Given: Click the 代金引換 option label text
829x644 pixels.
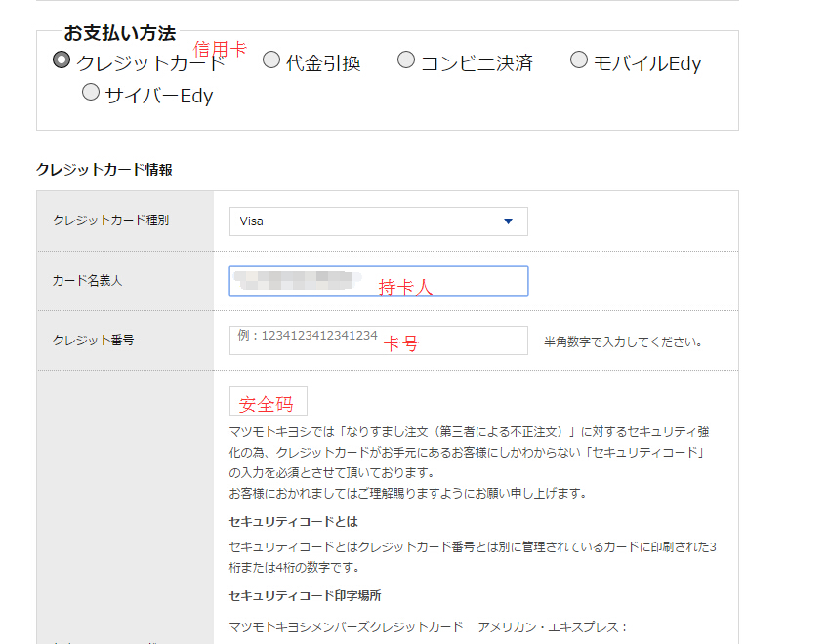Looking at the screenshot, I should 323,63.
